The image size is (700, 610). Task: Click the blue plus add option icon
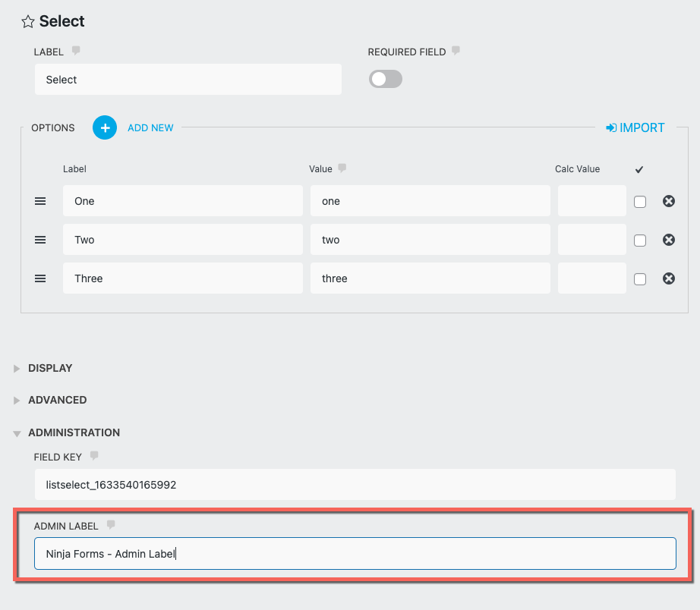105,127
